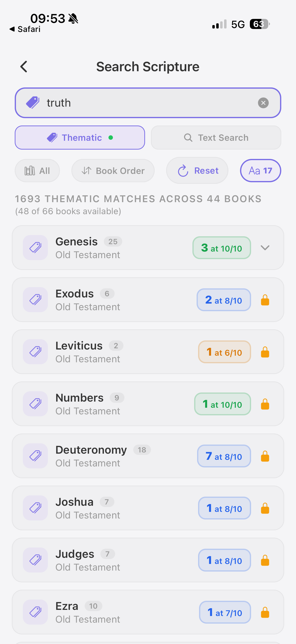This screenshot has height=644, width=296.
Task: Tap the tag icon beside Deuteronomy
Action: pyautogui.click(x=35, y=456)
